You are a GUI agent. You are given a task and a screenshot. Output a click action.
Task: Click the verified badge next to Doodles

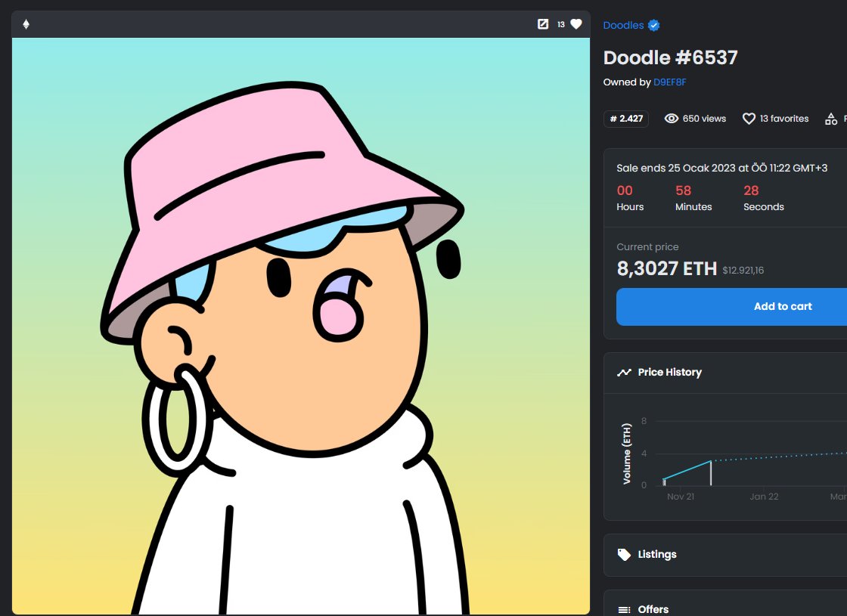coord(653,26)
